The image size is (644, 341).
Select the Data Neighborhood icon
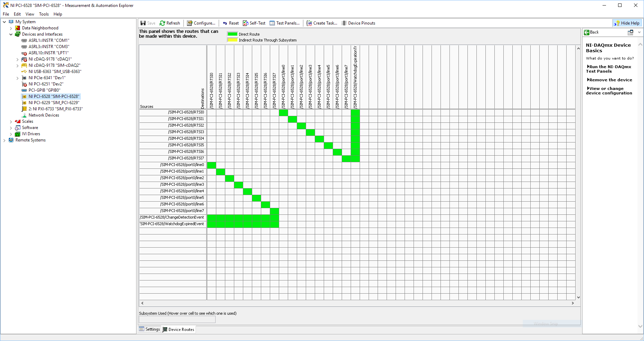point(18,28)
